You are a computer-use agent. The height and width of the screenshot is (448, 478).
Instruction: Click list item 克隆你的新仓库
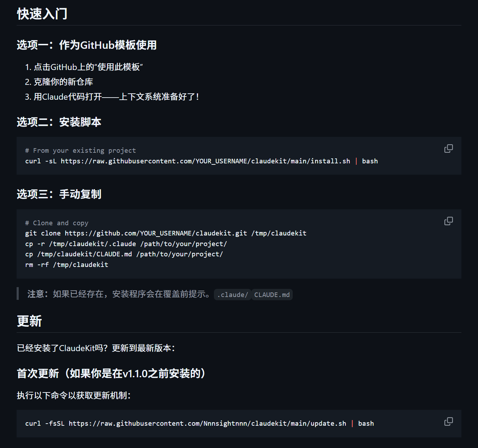coord(63,82)
